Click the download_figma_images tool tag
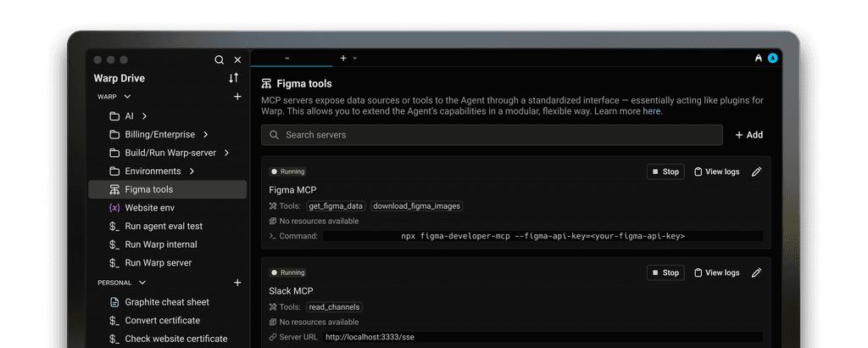 [x=416, y=205]
